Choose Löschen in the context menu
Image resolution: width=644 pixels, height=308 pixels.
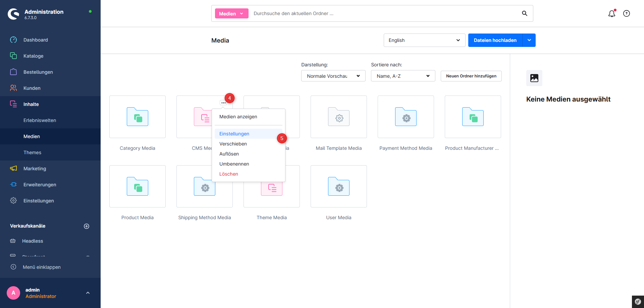248,174
